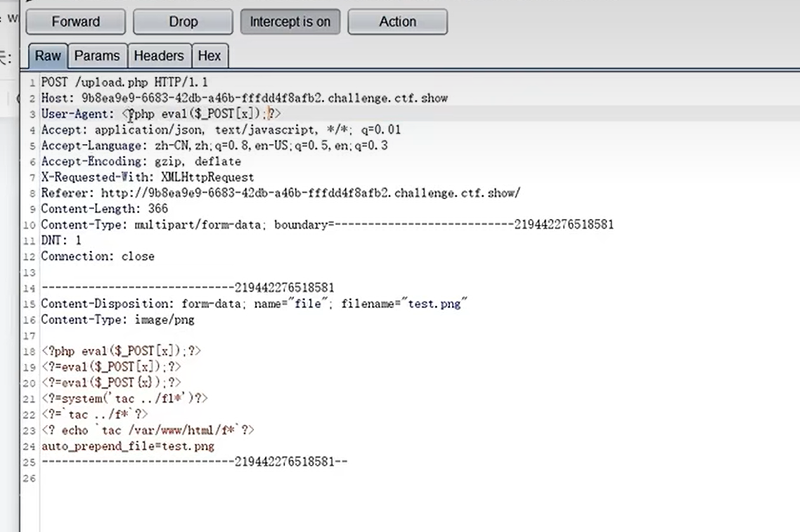Click the DNT: 1 line
Image resolution: width=800 pixels, height=532 pixels.
tap(61, 240)
